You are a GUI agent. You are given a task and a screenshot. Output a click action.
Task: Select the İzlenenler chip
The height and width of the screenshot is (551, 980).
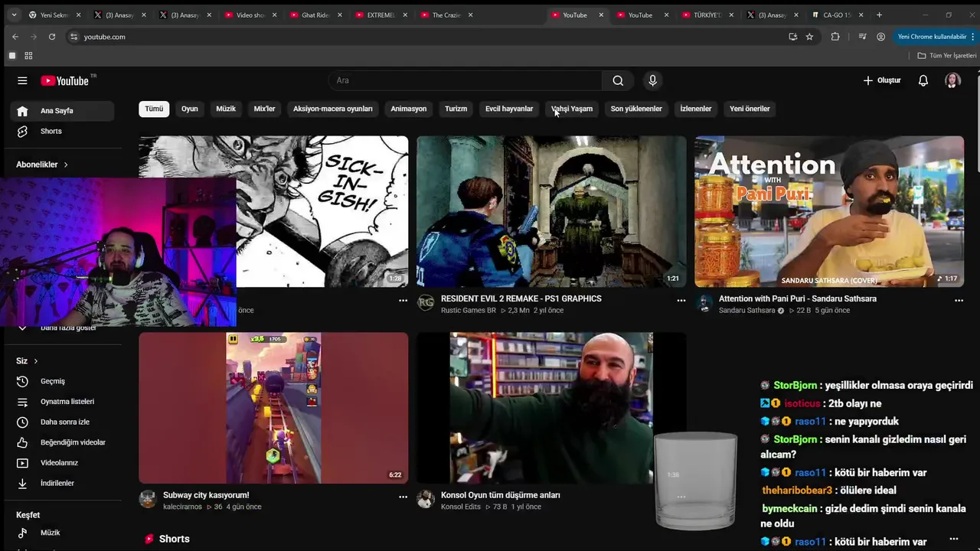[696, 109]
